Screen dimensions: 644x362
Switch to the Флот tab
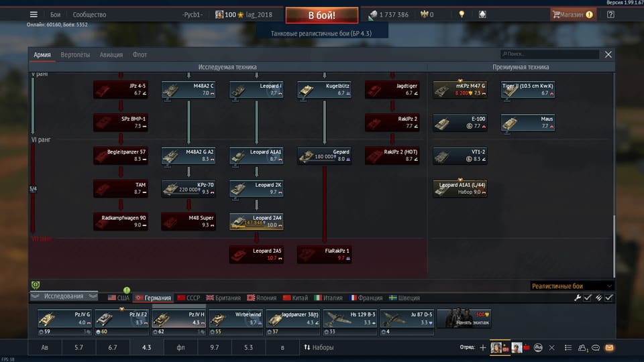(x=140, y=54)
